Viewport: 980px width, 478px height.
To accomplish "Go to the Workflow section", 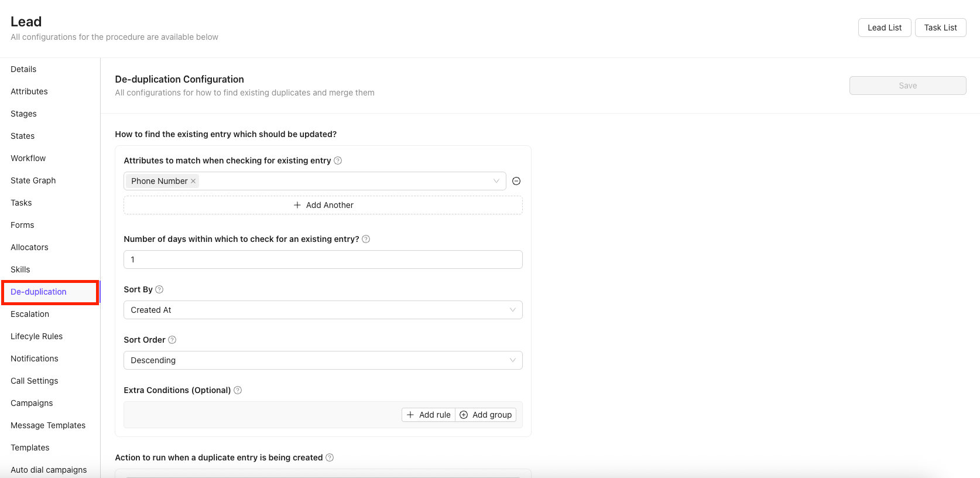I will click(28, 158).
